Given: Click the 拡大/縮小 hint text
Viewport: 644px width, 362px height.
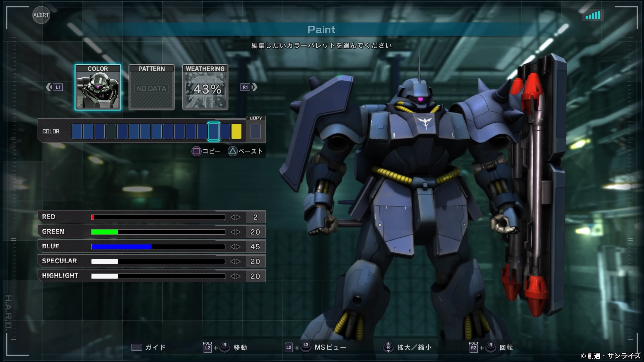Looking at the screenshot, I should (x=414, y=348).
